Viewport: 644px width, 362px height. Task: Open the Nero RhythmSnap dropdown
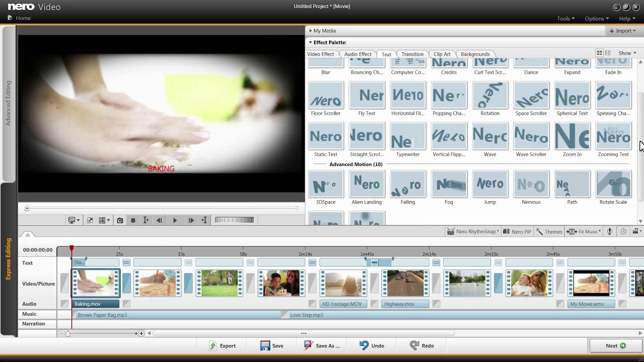473,231
